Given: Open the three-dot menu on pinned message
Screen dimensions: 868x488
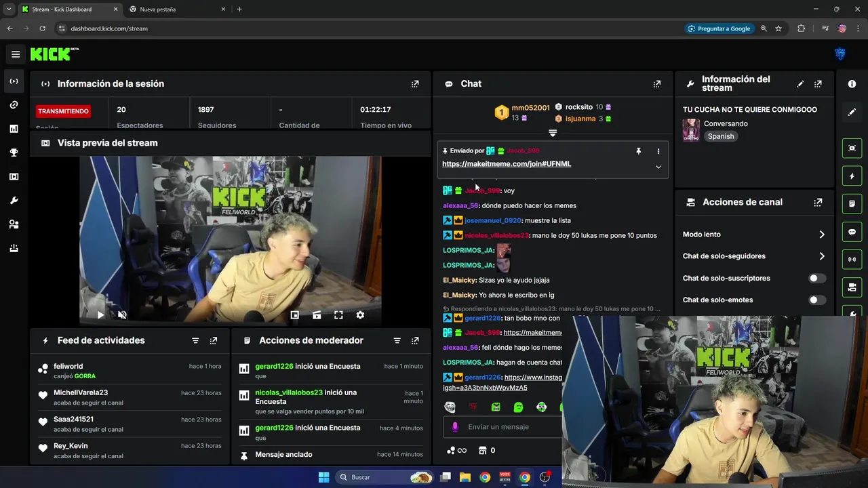Looking at the screenshot, I should point(658,151).
